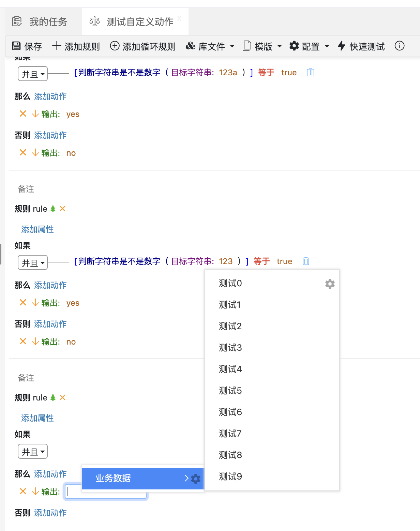
Task: Click 添加动作 link next to last 否则
Action: (50, 513)
